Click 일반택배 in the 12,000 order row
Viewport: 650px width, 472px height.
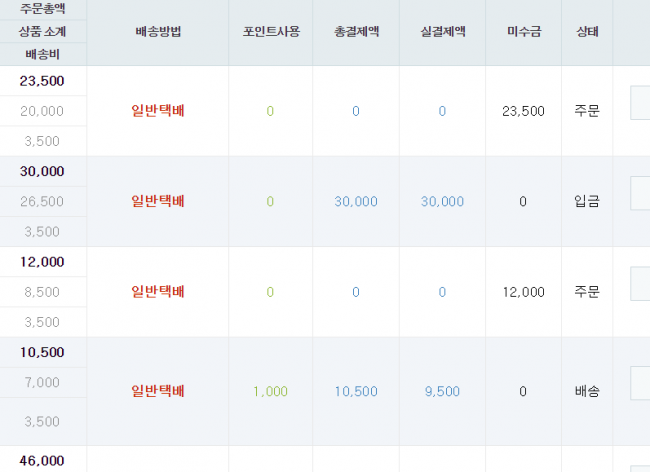tap(158, 292)
